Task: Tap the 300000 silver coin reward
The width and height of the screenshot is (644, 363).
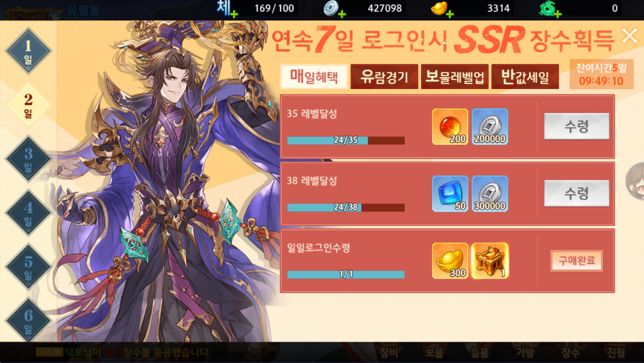Action: [490, 194]
